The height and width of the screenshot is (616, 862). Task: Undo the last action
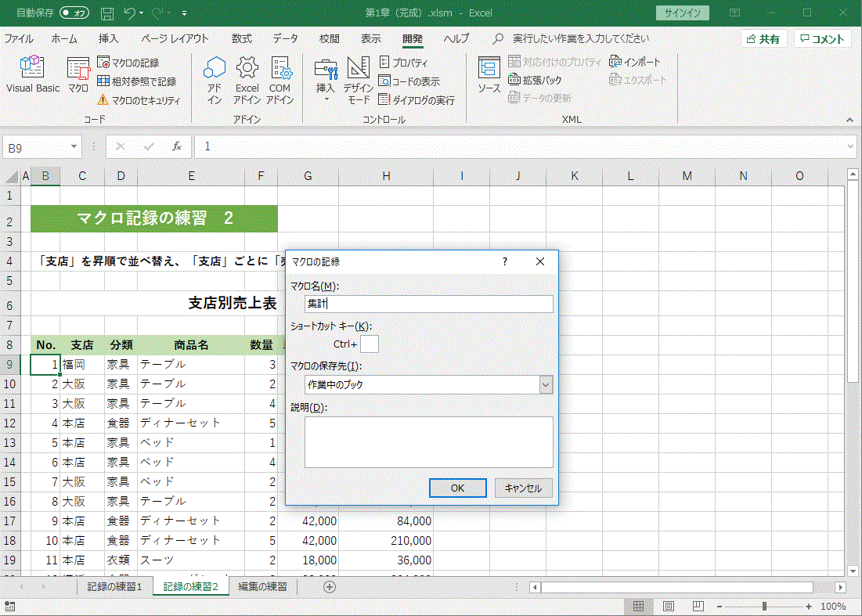[129, 13]
